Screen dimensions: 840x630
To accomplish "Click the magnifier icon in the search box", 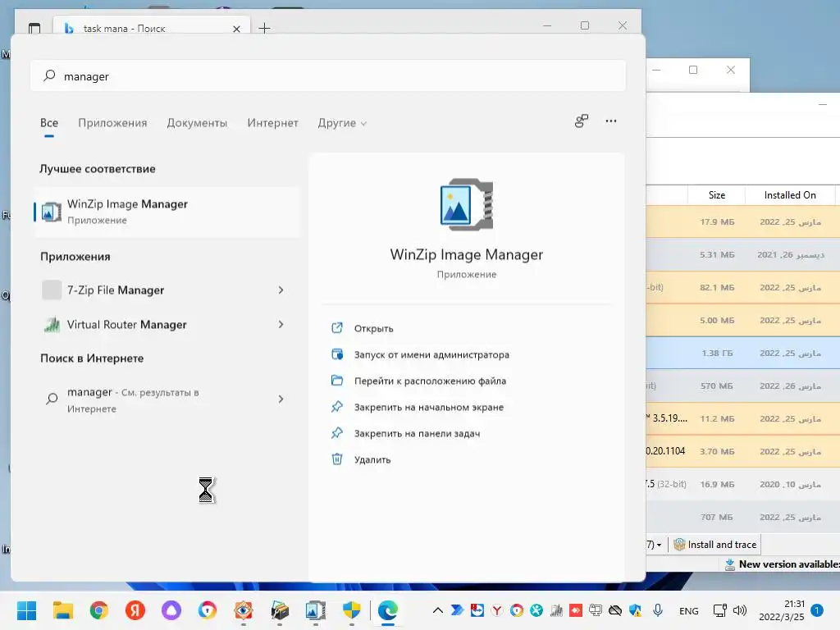I will (49, 75).
